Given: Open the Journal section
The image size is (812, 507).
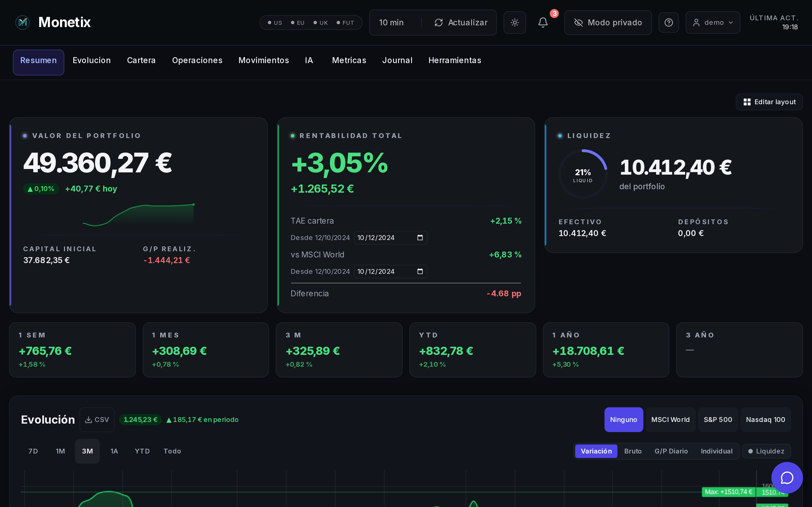Looking at the screenshot, I should click(x=397, y=60).
